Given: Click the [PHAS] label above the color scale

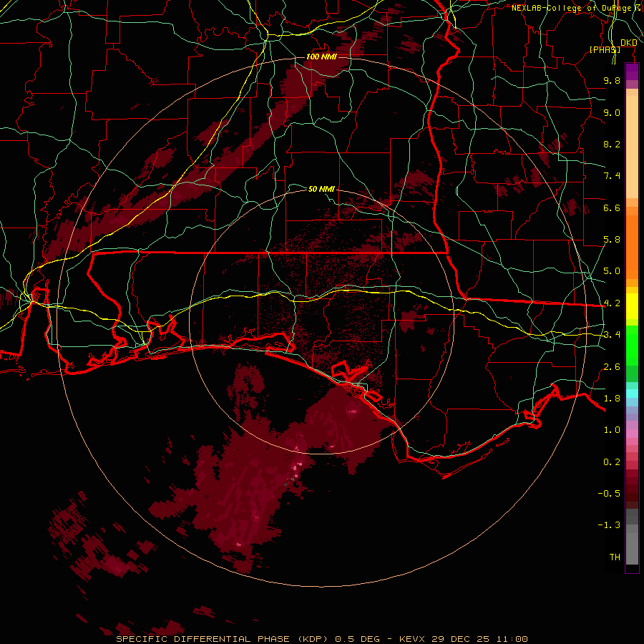Looking at the screenshot, I should click(x=605, y=49).
